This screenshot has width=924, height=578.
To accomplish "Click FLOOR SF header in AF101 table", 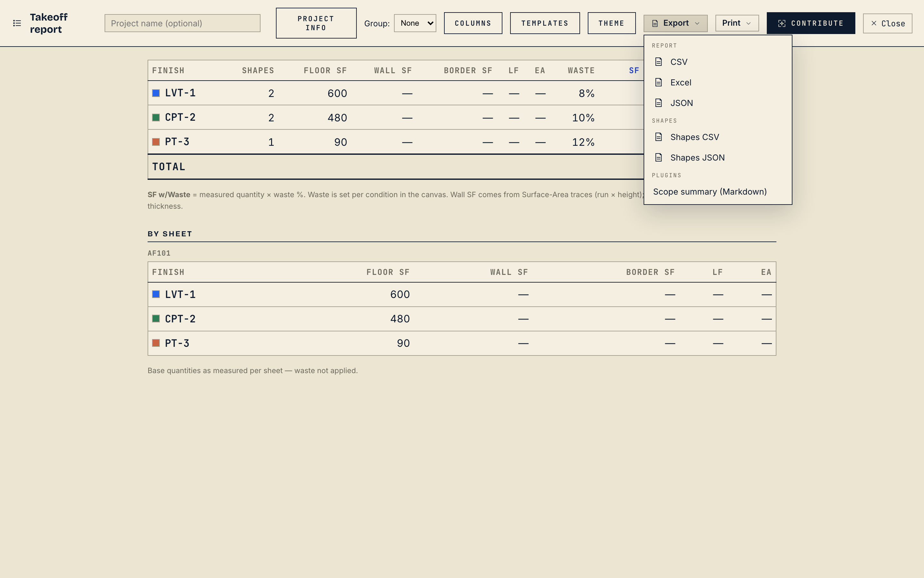I will (x=388, y=273).
